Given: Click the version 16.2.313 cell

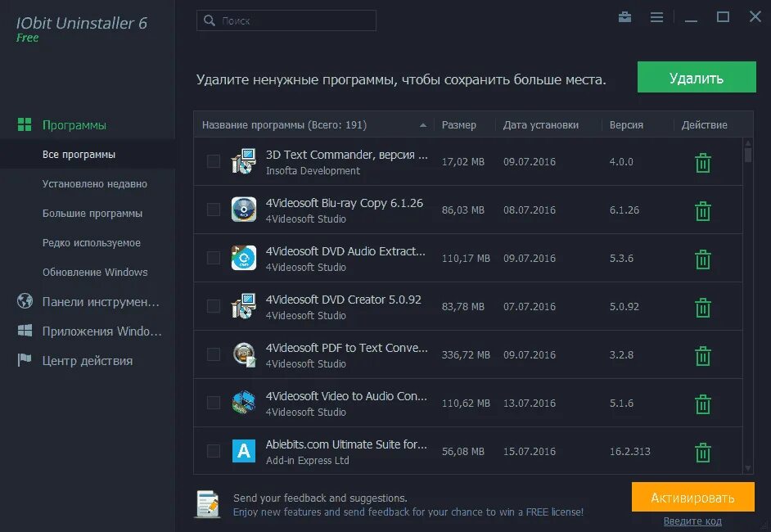Looking at the screenshot, I should [x=630, y=451].
